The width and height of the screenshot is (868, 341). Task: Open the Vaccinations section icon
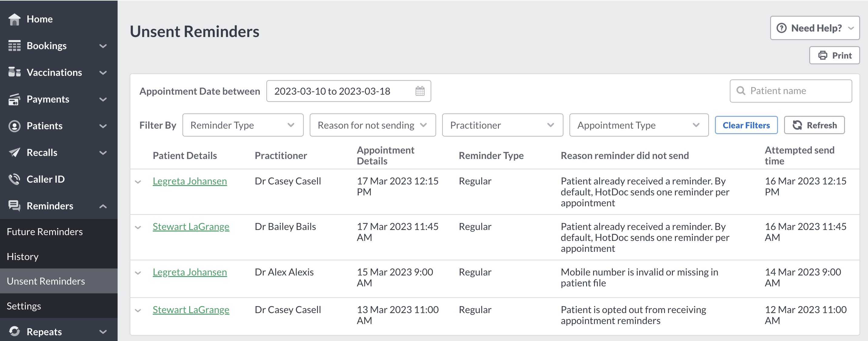[x=14, y=72]
